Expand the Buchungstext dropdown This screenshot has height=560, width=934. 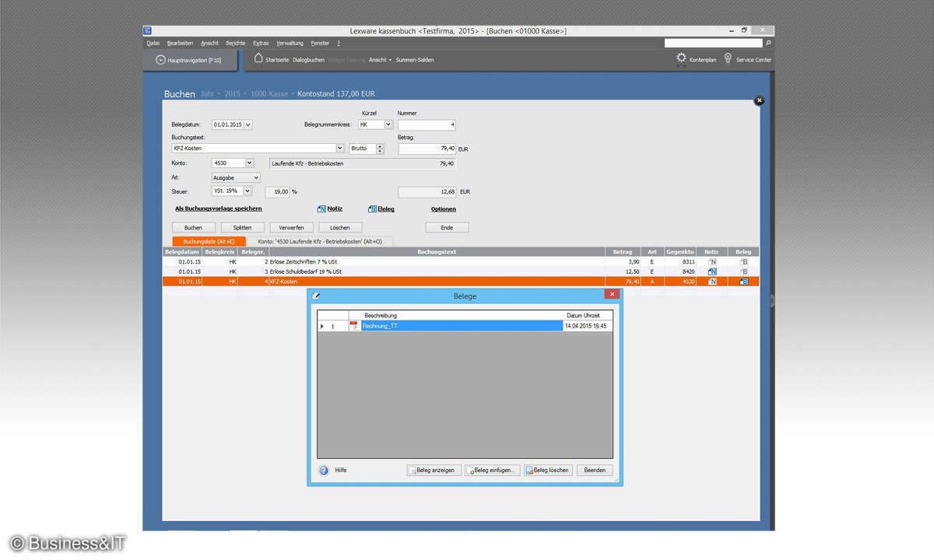point(339,148)
